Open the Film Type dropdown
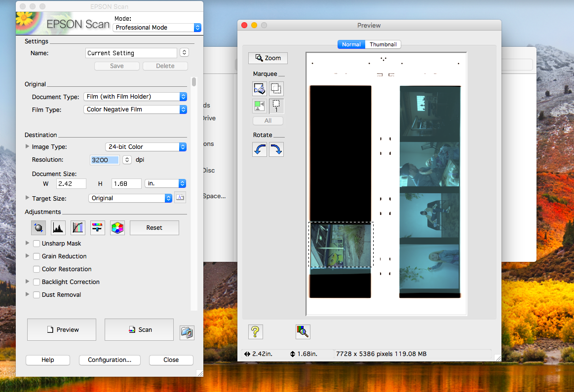574x392 pixels. tap(135, 109)
